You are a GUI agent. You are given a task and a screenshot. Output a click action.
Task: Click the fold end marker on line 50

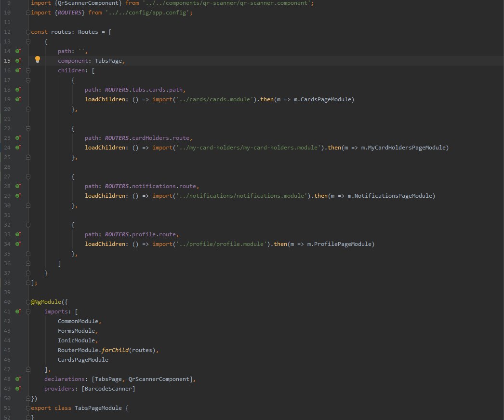click(x=28, y=398)
